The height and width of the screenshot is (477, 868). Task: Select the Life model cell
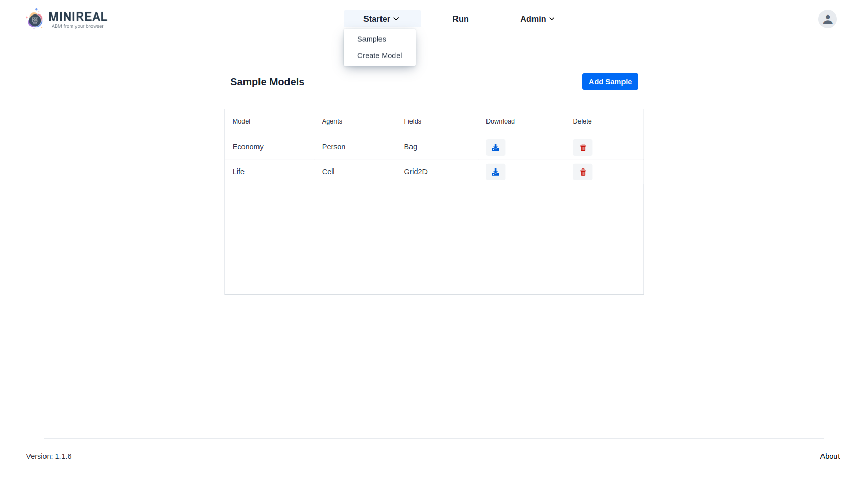pos(238,172)
